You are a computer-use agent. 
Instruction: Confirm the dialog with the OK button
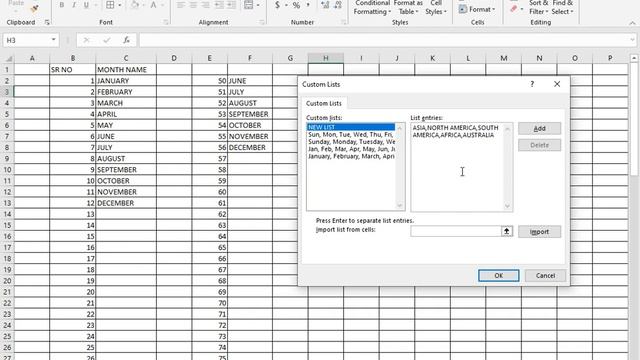coord(498,276)
